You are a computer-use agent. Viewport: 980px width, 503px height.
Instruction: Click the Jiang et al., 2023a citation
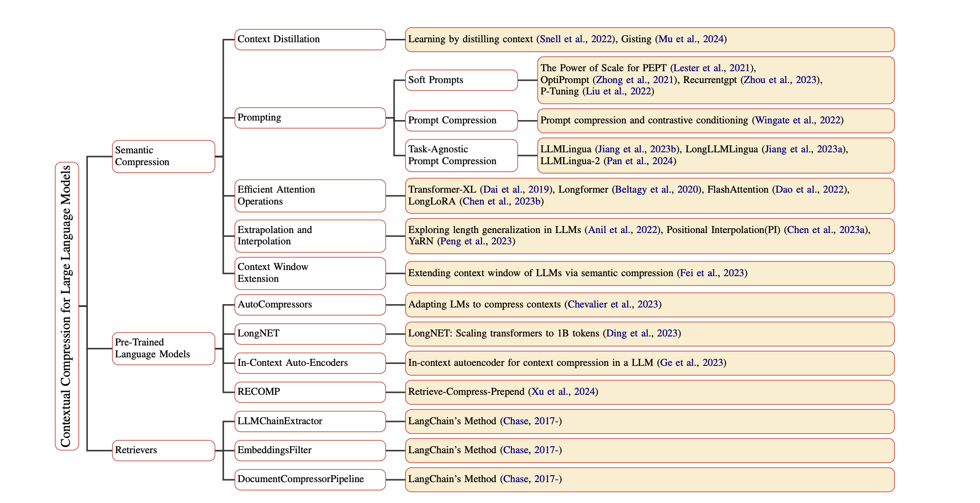tap(804, 149)
